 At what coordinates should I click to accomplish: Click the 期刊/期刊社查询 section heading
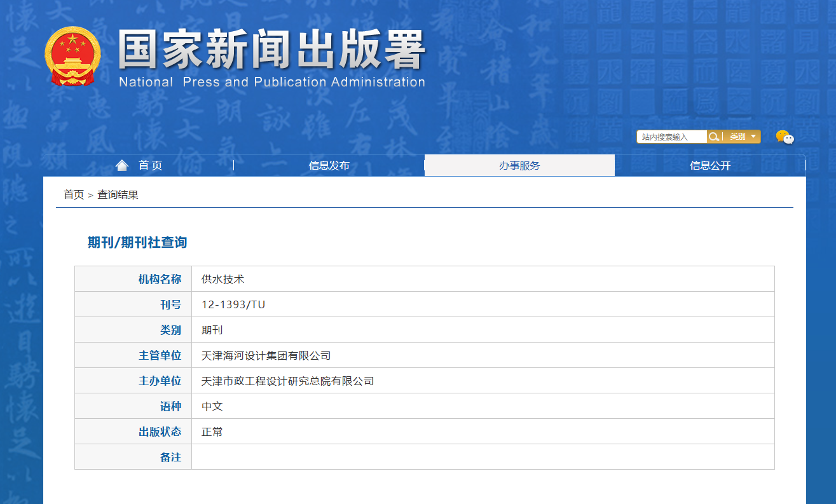point(137,242)
